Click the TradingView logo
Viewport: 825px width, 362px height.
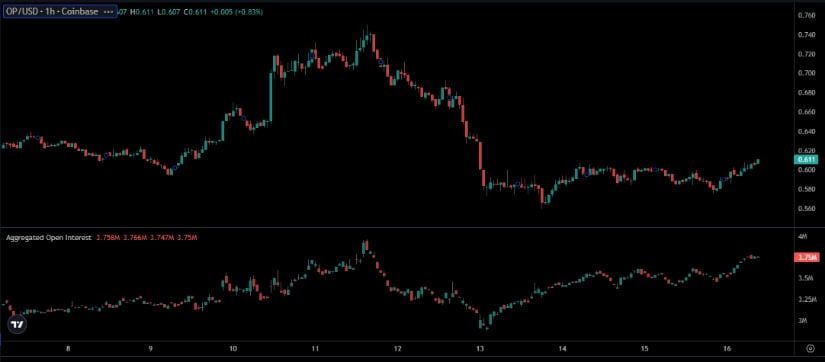click(17, 325)
